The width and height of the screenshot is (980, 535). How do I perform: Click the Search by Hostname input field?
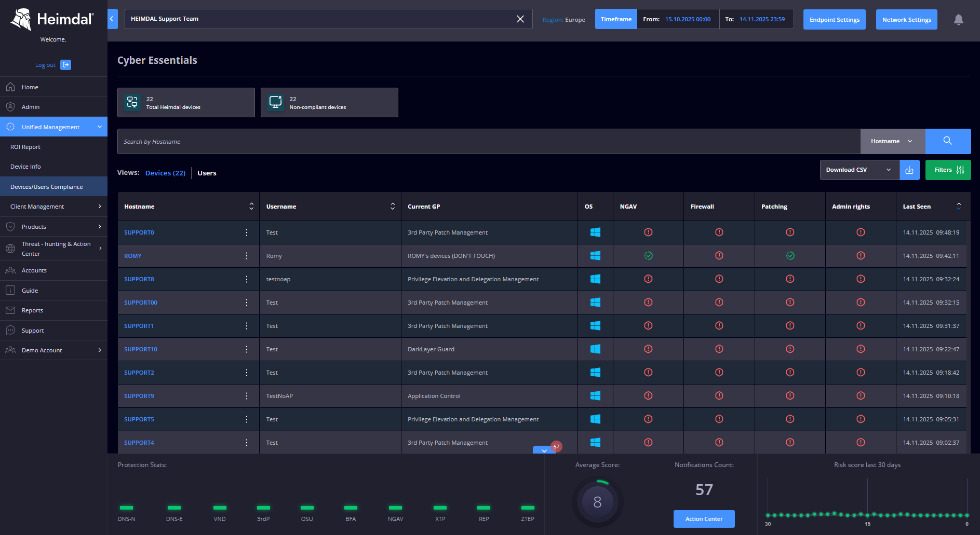pyautogui.click(x=489, y=141)
